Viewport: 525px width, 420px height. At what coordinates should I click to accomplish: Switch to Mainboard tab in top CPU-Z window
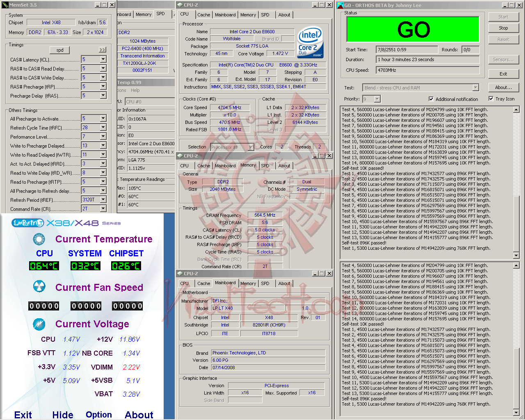tap(225, 15)
